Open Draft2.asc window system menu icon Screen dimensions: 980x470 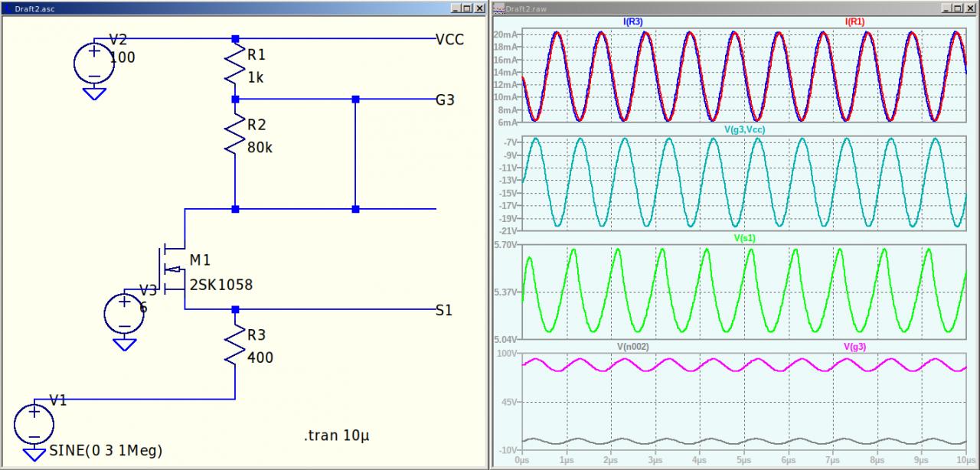7,8
